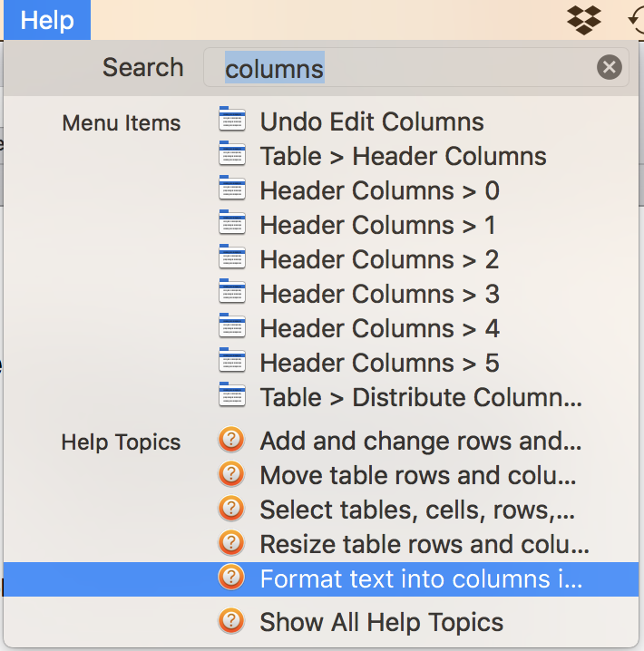Select Header Columns > 1 result
This screenshot has width=644, height=651.
(x=377, y=225)
